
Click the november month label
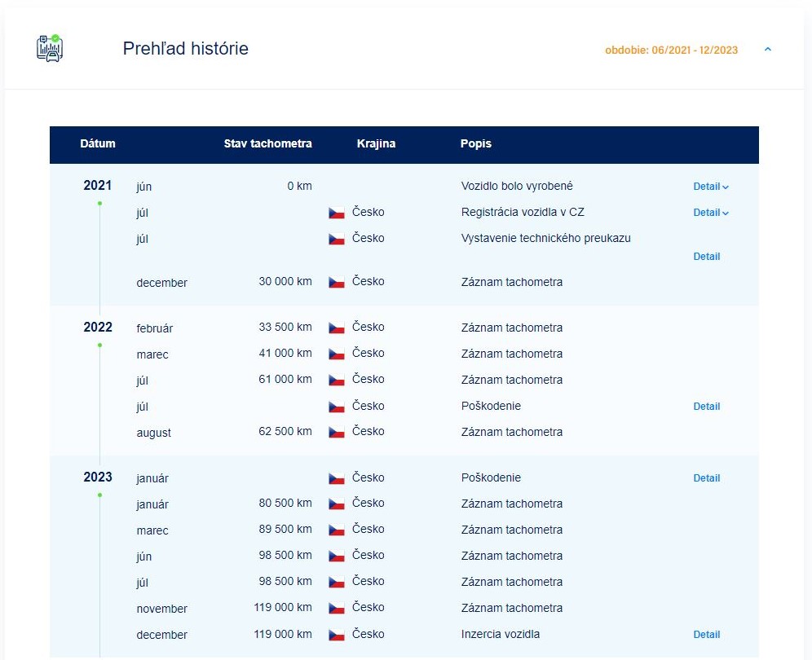162,609
